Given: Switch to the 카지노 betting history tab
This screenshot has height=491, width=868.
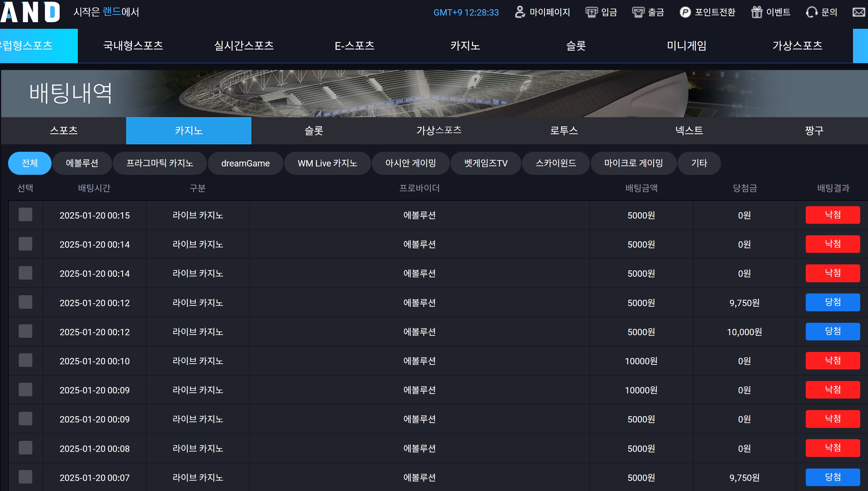Looking at the screenshot, I should [188, 130].
